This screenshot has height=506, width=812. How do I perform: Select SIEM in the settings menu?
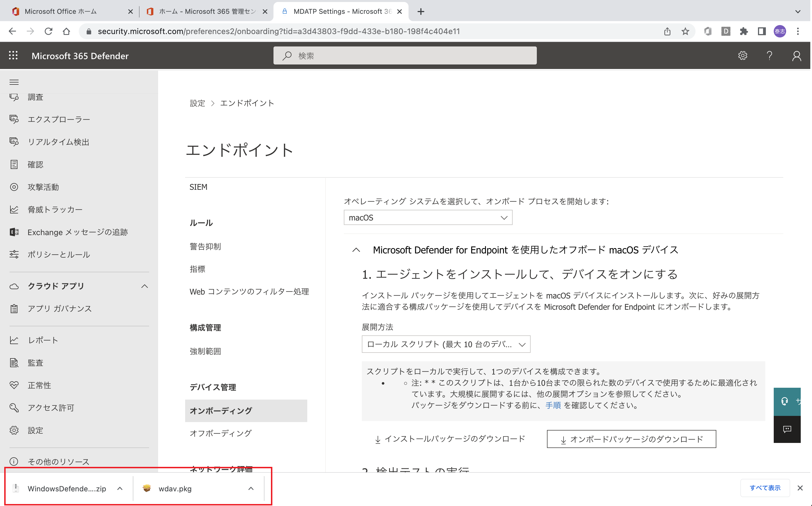point(198,187)
